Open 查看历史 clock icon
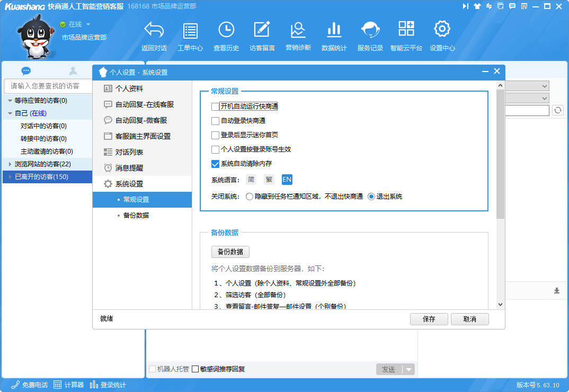The width and height of the screenshot is (569, 392). point(226,30)
